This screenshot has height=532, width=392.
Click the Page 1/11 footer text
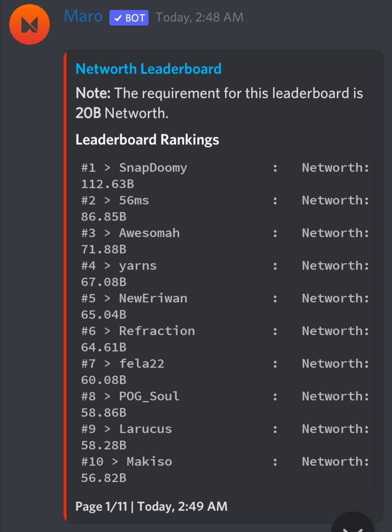[x=101, y=506]
